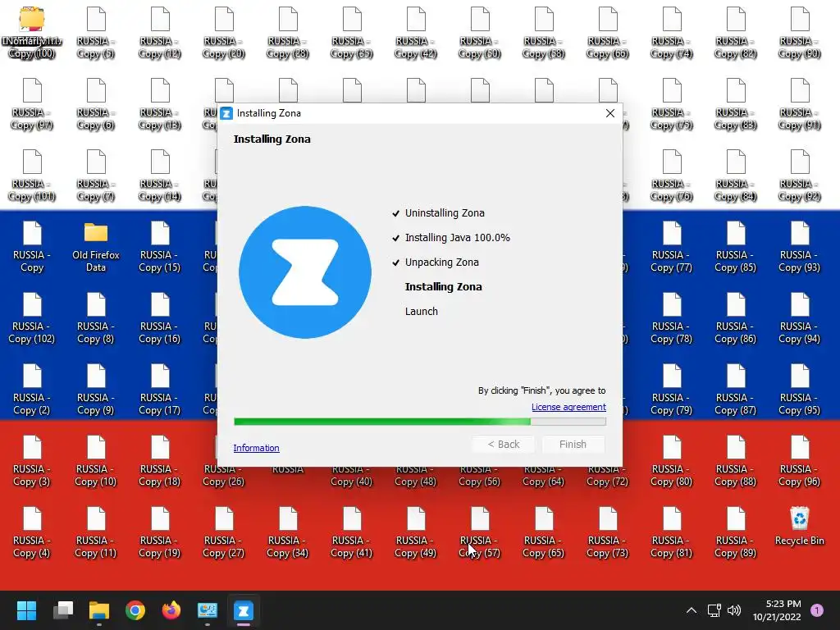This screenshot has height=630, width=840.
Task: Select the RUSSIA - Copy (89) file
Action: point(735,532)
